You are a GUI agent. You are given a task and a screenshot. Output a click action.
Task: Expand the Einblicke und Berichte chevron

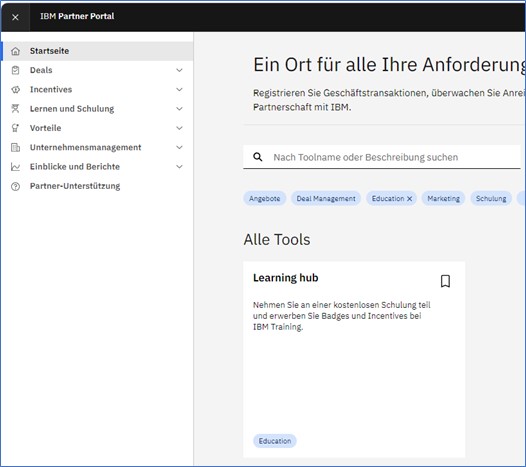[x=179, y=167]
